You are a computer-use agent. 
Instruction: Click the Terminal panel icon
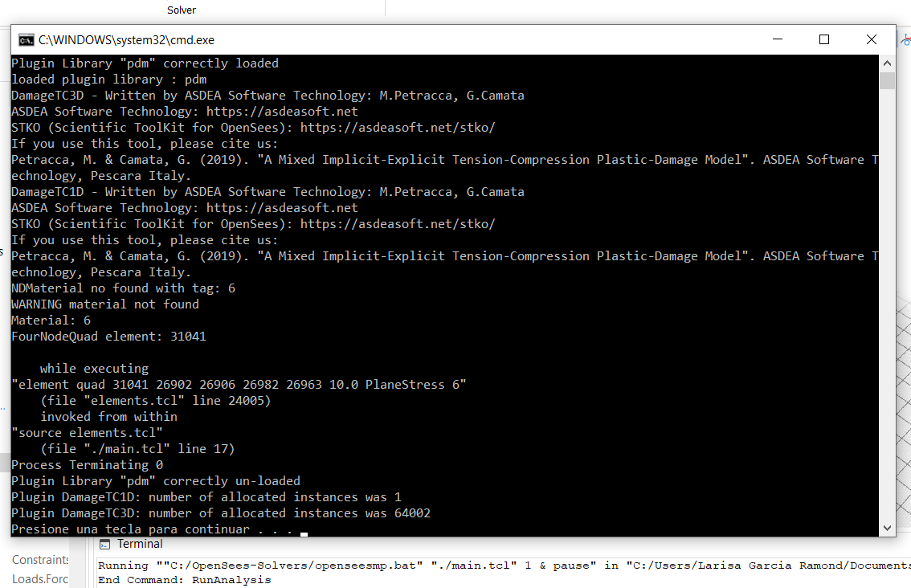pyautogui.click(x=104, y=545)
